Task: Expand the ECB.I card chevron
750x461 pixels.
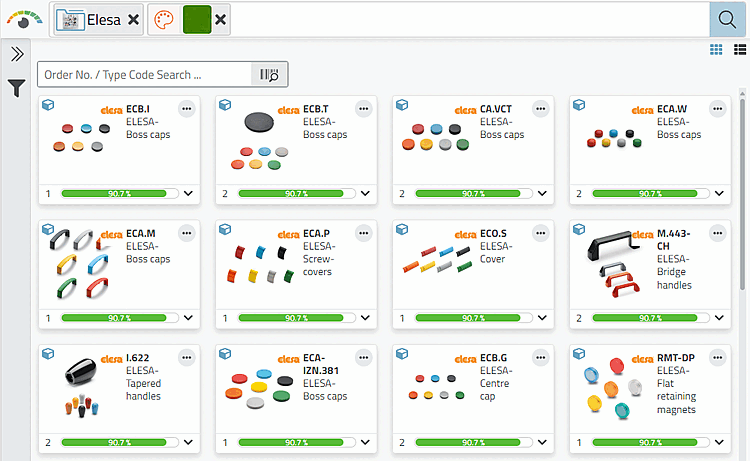Action: (188, 194)
